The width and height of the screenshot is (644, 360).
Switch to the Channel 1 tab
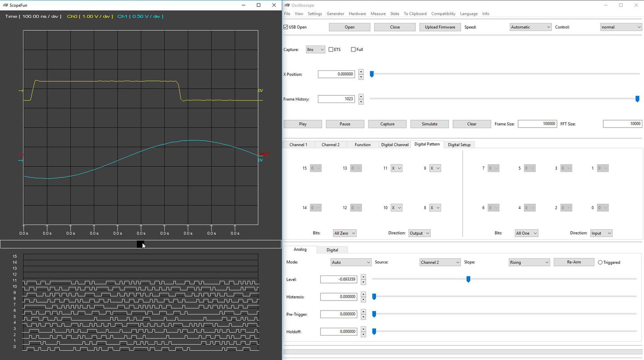[298, 145]
